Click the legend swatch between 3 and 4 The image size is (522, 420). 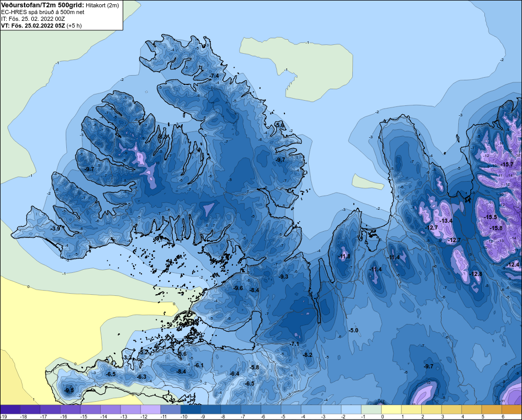pyautogui.click(x=452, y=410)
